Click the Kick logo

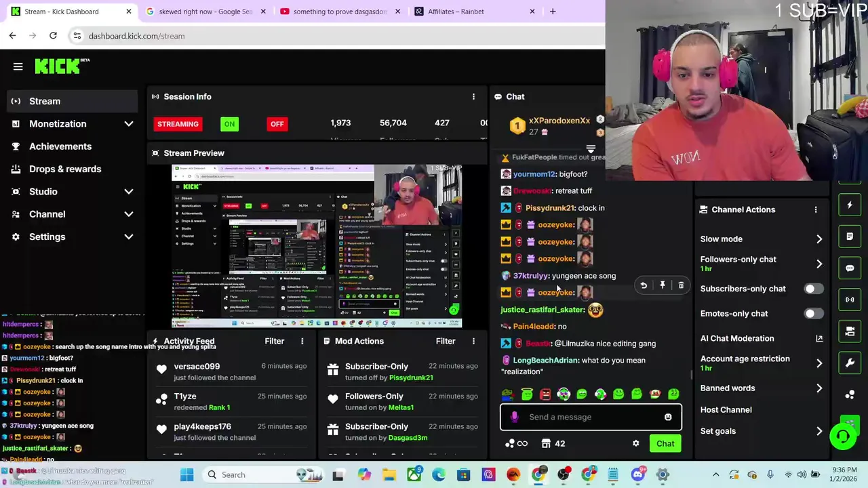point(62,66)
